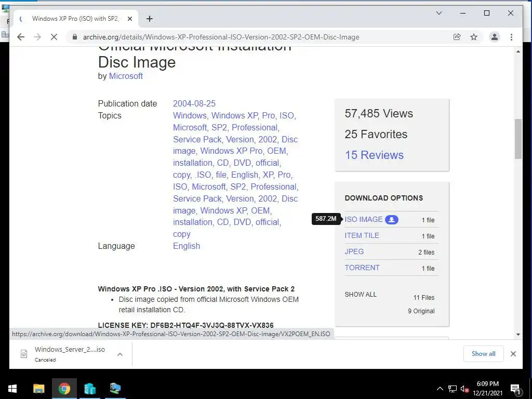Open the 15 Reviews link
The width and height of the screenshot is (532, 399).
[374, 155]
